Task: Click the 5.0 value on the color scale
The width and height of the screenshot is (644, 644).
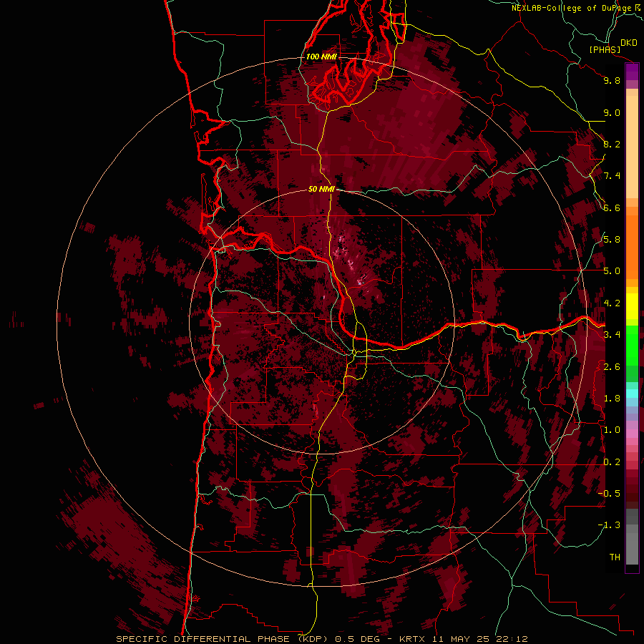Action: pos(612,271)
